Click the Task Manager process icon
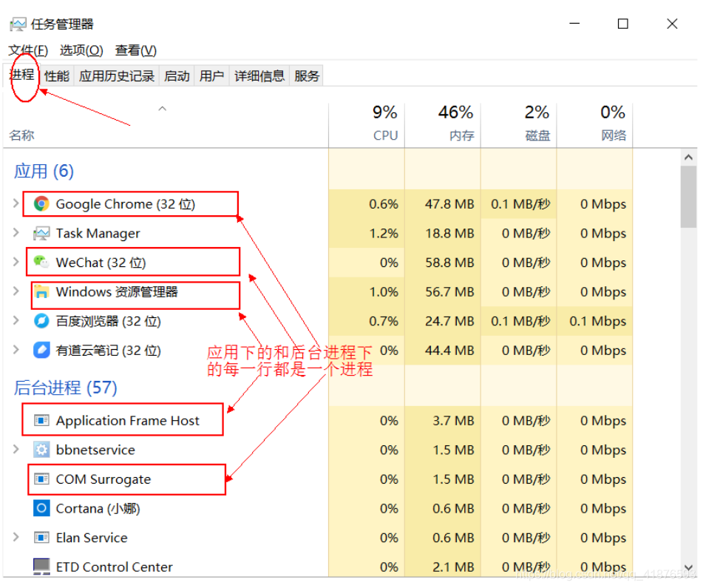The height and width of the screenshot is (588, 703). 41,233
